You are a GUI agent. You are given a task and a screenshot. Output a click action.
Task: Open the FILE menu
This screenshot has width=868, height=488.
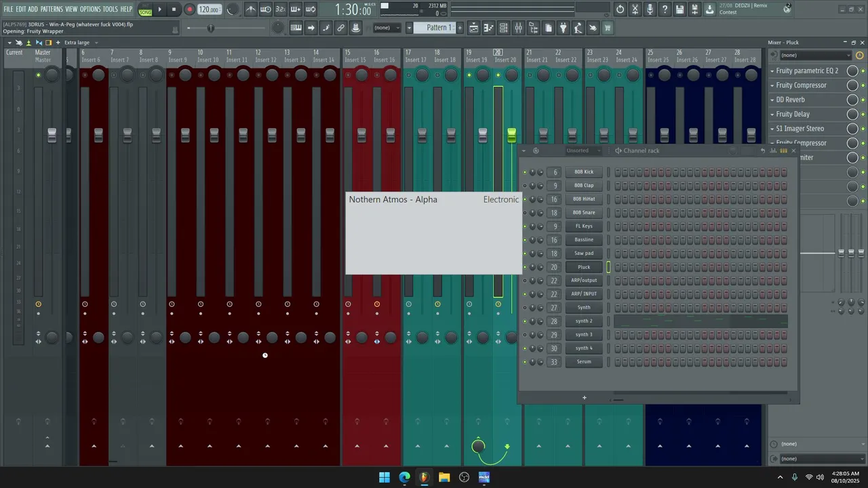click(x=8, y=9)
